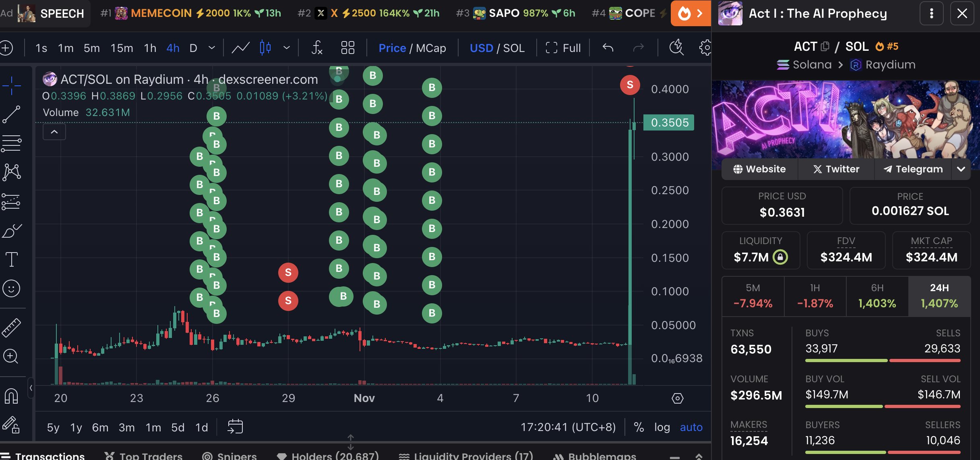
Task: Copy the ACT token address
Action: point(825,46)
